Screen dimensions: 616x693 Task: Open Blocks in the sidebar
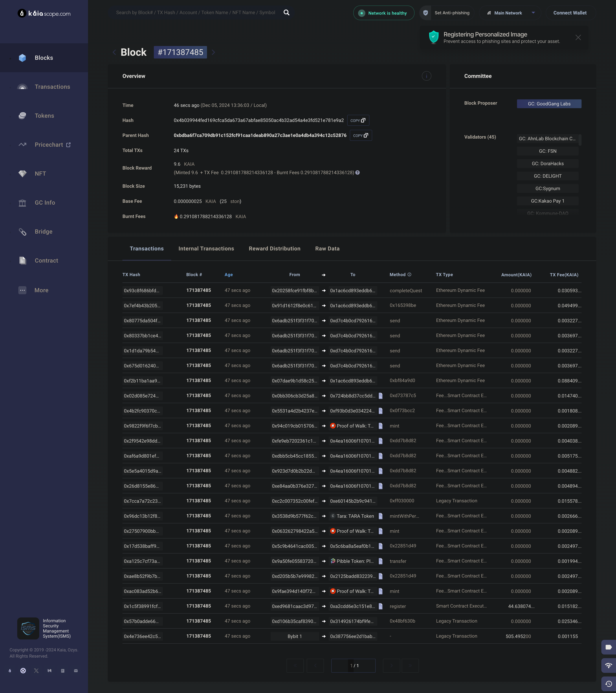[x=44, y=58]
